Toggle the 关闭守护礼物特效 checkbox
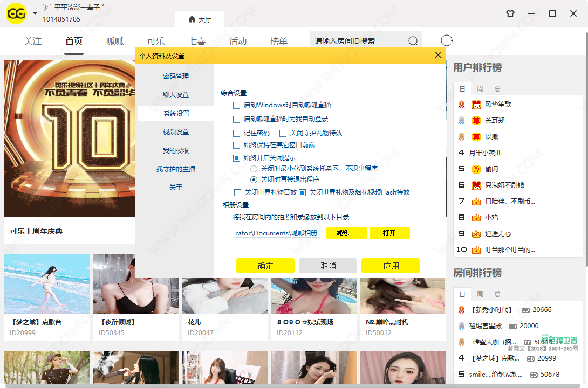The image size is (588, 388). pos(283,133)
